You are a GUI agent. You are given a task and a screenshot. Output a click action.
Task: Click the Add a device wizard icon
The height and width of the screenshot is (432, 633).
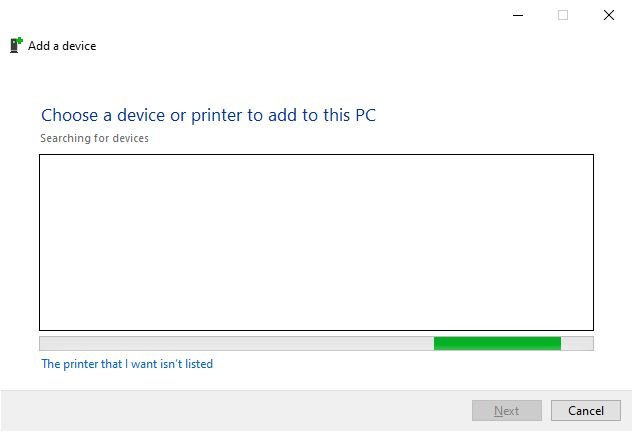(x=16, y=45)
